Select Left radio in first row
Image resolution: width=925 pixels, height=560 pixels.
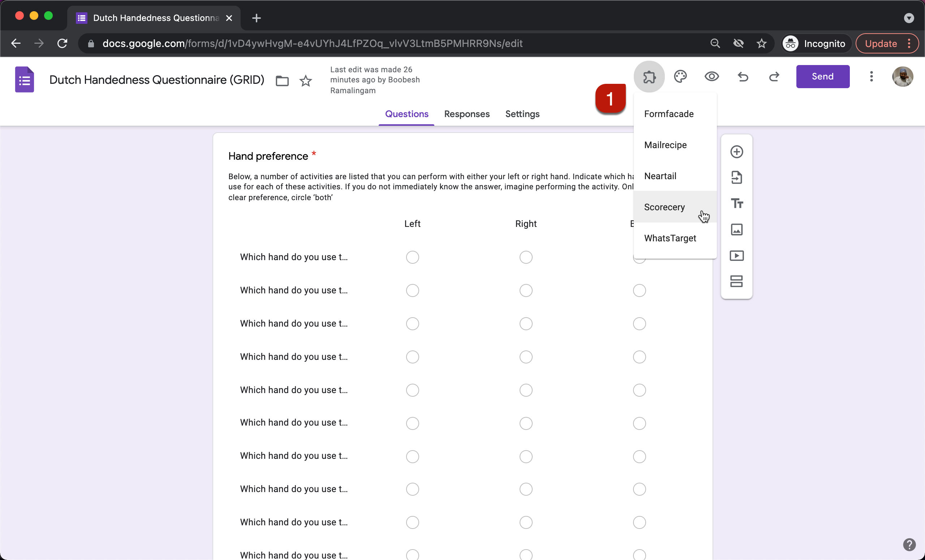point(412,257)
